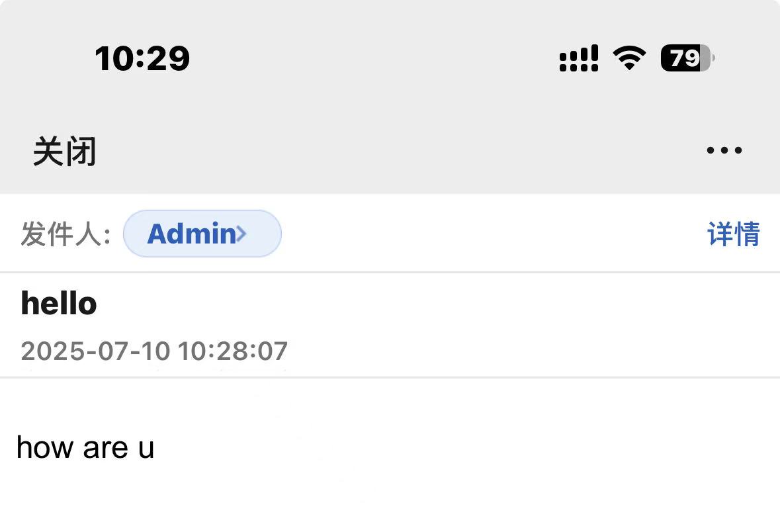The width and height of the screenshot is (780, 532).
Task: Tap the hello subject line
Action: coord(59,303)
